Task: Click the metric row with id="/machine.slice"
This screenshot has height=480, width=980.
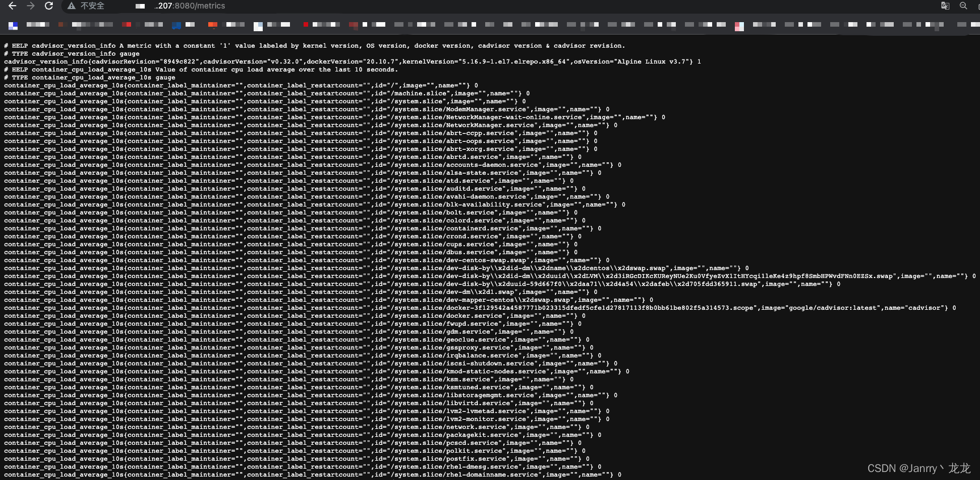Action: (x=267, y=94)
